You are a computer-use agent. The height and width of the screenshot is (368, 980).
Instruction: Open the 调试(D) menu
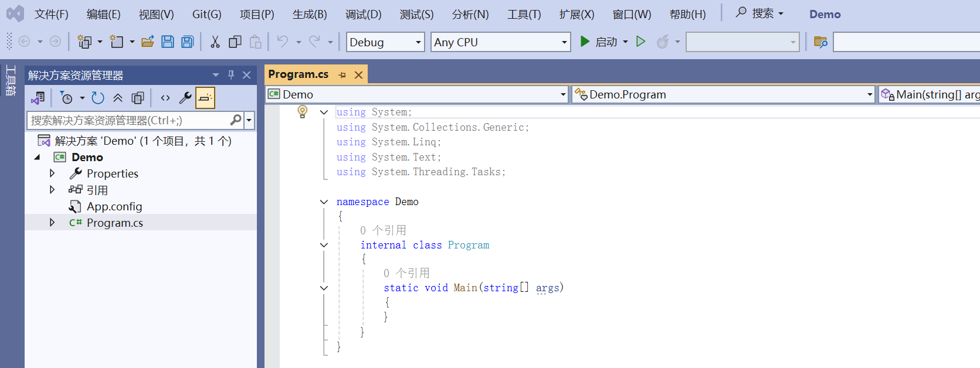(x=364, y=14)
